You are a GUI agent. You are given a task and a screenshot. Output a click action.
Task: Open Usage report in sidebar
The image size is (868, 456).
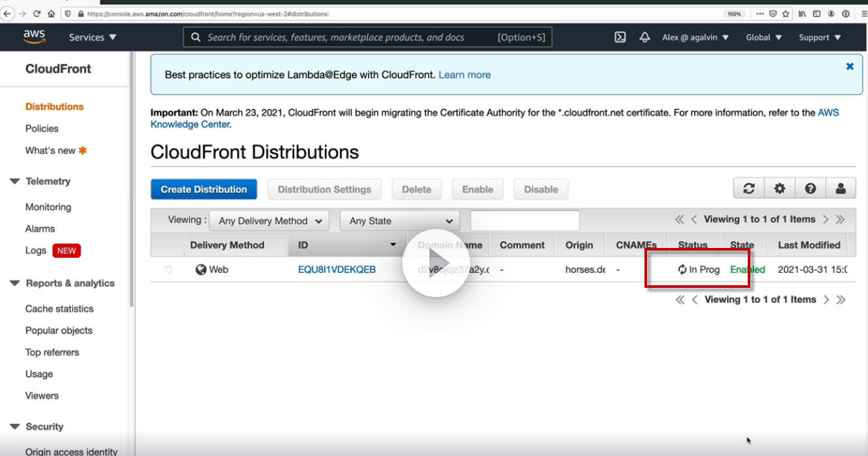[x=39, y=374]
